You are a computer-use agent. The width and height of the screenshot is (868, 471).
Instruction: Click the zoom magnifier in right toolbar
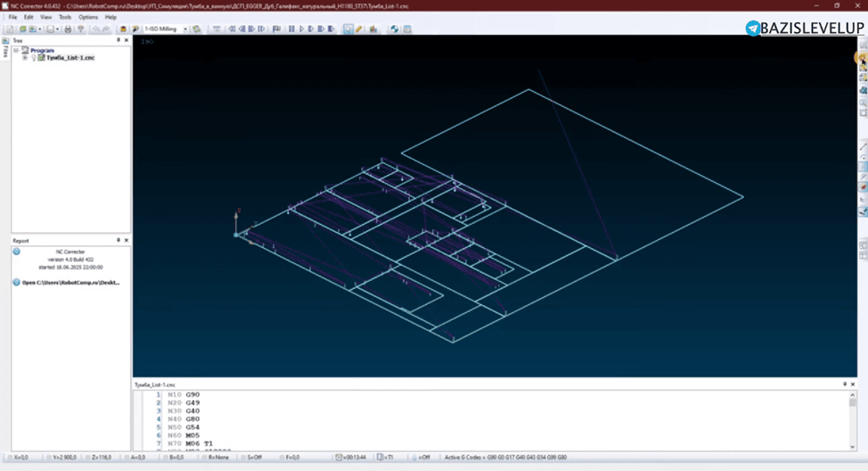pos(863,103)
